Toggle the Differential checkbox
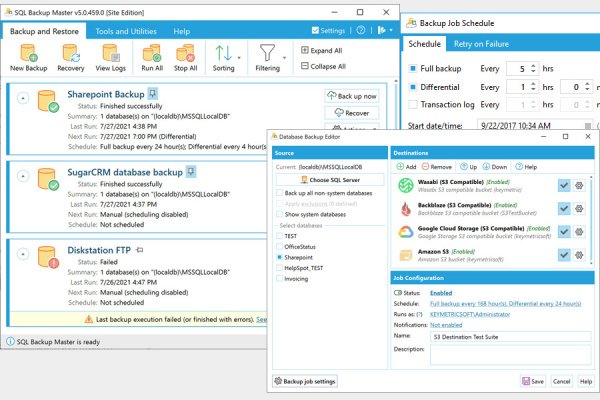The image size is (600, 400). coord(413,87)
